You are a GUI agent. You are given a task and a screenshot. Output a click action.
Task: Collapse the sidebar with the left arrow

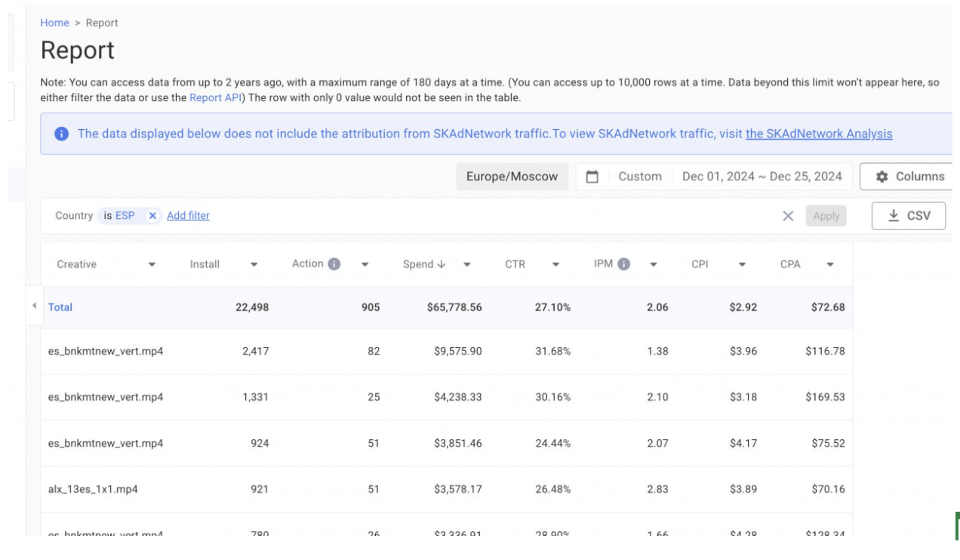pos(34,306)
